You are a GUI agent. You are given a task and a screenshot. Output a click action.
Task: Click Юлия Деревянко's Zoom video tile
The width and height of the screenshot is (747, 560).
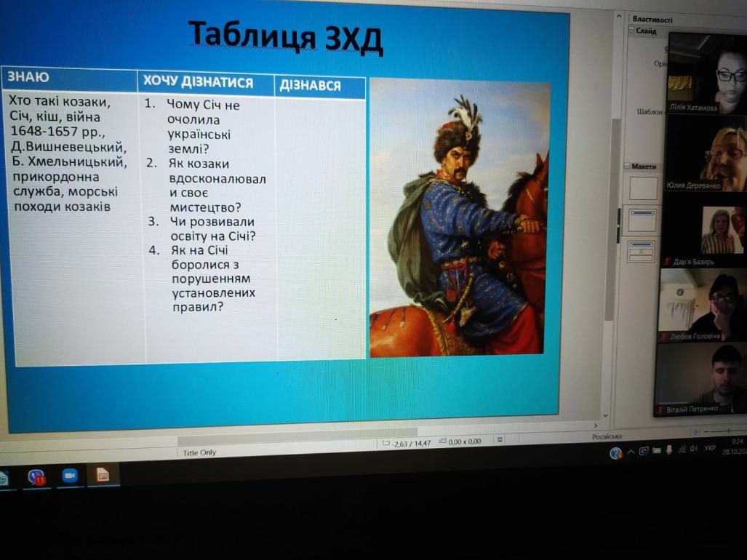(706, 153)
